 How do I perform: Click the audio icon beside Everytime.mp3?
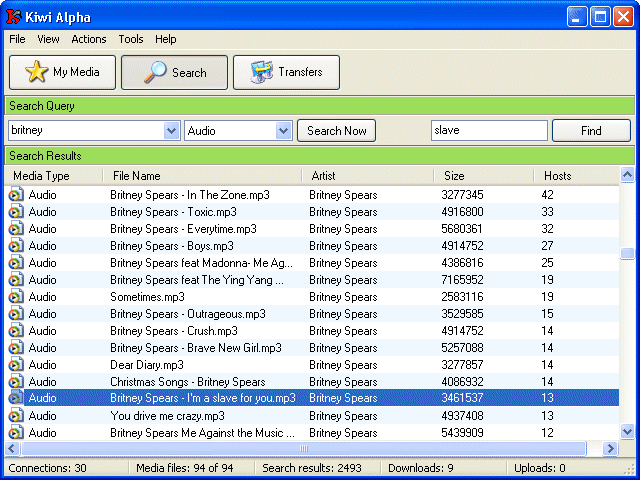(x=16, y=229)
